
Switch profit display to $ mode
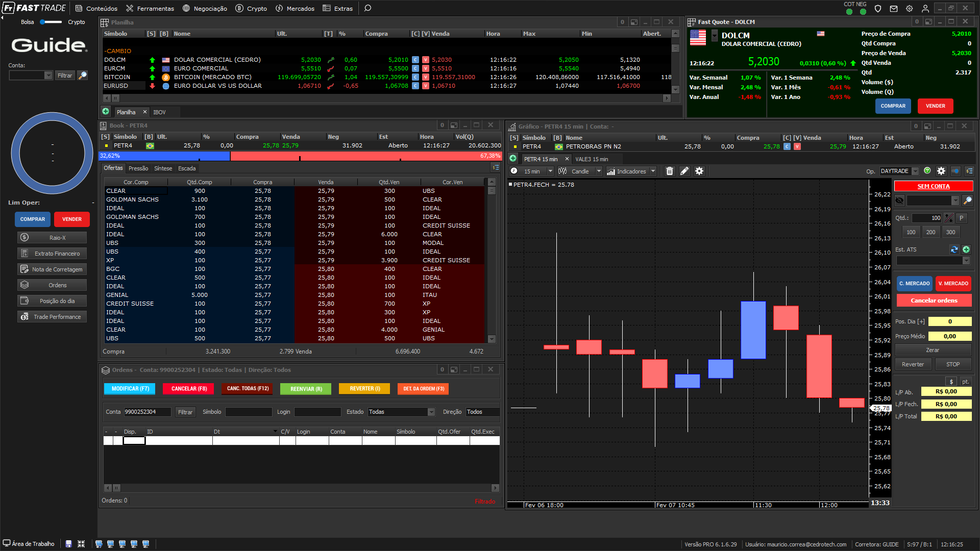(x=951, y=382)
